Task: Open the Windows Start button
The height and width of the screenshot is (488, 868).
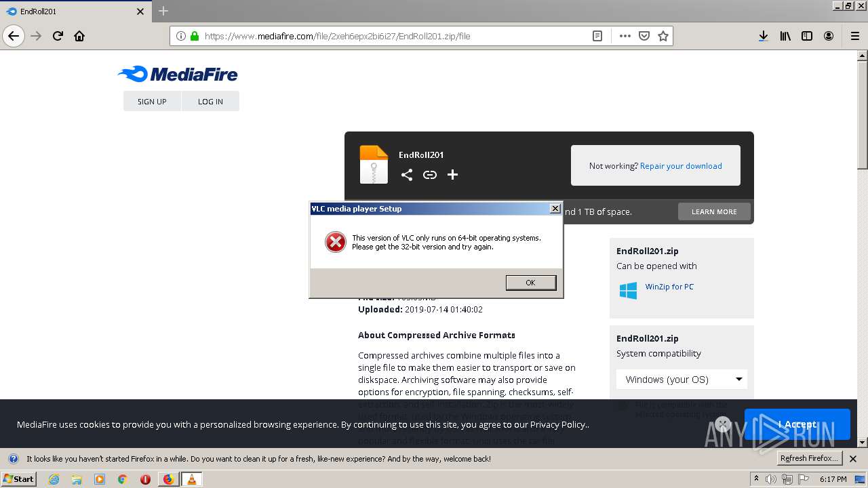Action: [19, 479]
